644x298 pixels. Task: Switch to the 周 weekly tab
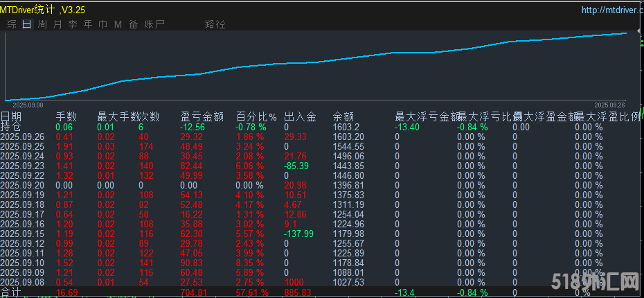(42, 24)
